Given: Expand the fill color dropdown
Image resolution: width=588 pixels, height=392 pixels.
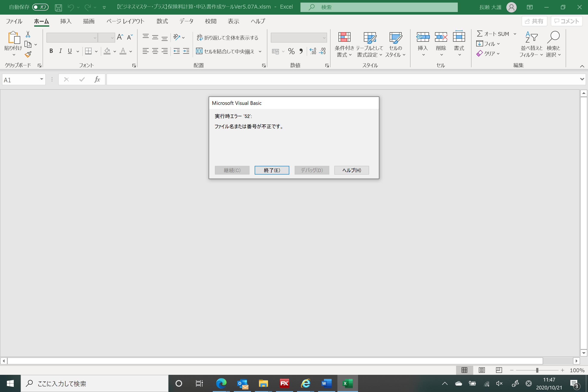Looking at the screenshot, I should coord(115,51).
